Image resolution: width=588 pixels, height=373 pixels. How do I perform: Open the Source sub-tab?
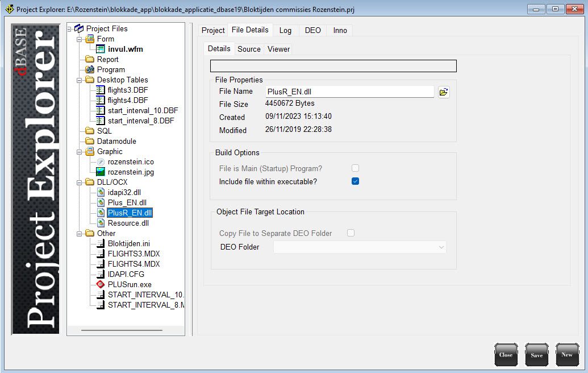pyautogui.click(x=249, y=49)
